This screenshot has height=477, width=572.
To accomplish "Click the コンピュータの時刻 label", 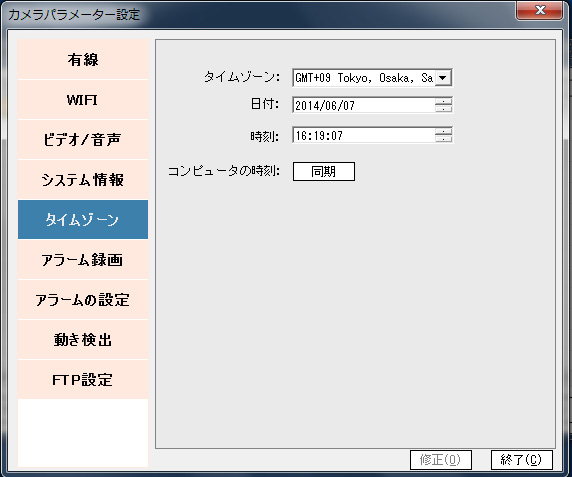I will (x=223, y=171).
